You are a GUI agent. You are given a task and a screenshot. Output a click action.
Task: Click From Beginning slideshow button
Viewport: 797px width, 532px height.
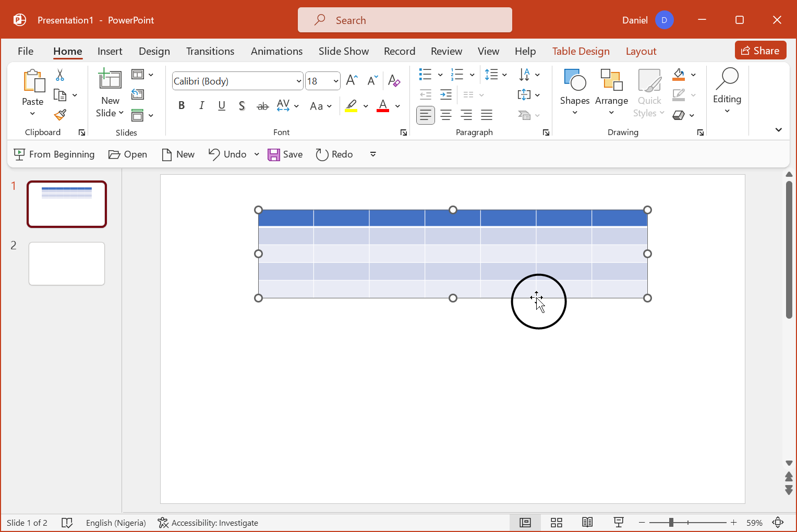[x=54, y=154]
